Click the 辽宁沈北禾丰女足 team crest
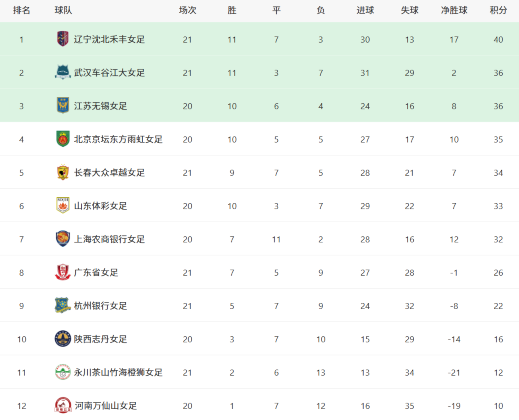519x420 pixels. click(62, 39)
